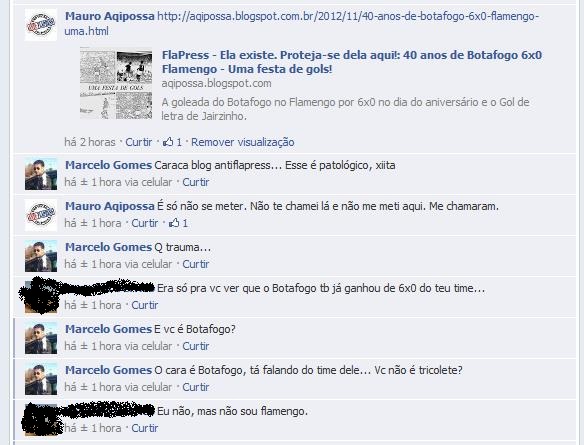Click Curtir under "Eu não, mas não sou flamengo"
This screenshot has height=445, width=584.
tap(145, 428)
